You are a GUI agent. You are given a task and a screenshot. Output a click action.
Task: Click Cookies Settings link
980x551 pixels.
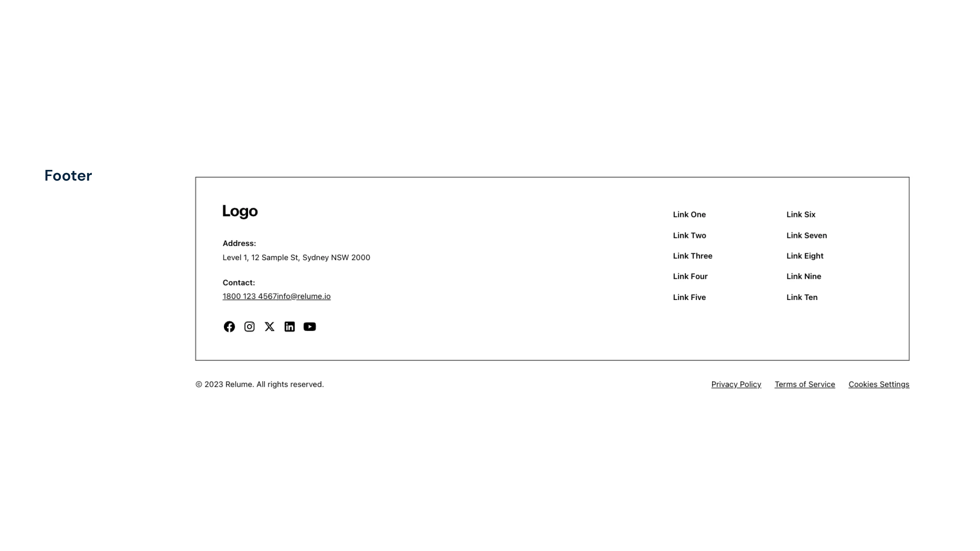pos(879,383)
